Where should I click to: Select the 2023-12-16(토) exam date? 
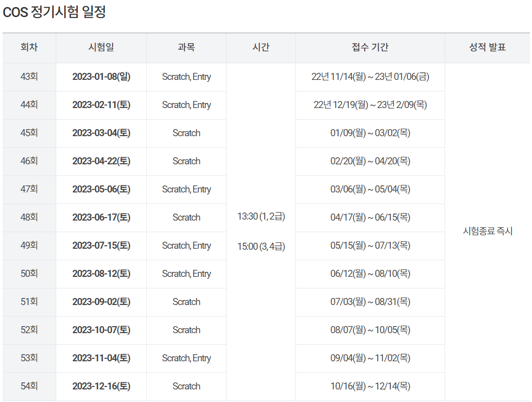click(x=100, y=386)
